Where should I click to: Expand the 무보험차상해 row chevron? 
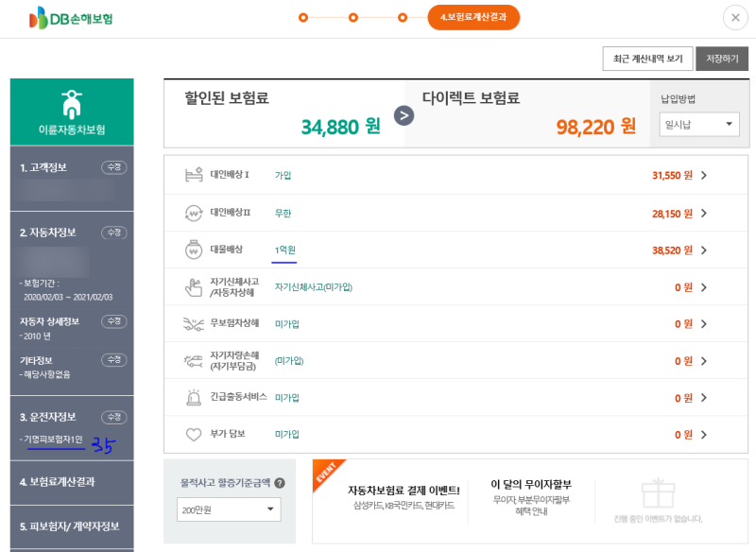[x=704, y=324]
